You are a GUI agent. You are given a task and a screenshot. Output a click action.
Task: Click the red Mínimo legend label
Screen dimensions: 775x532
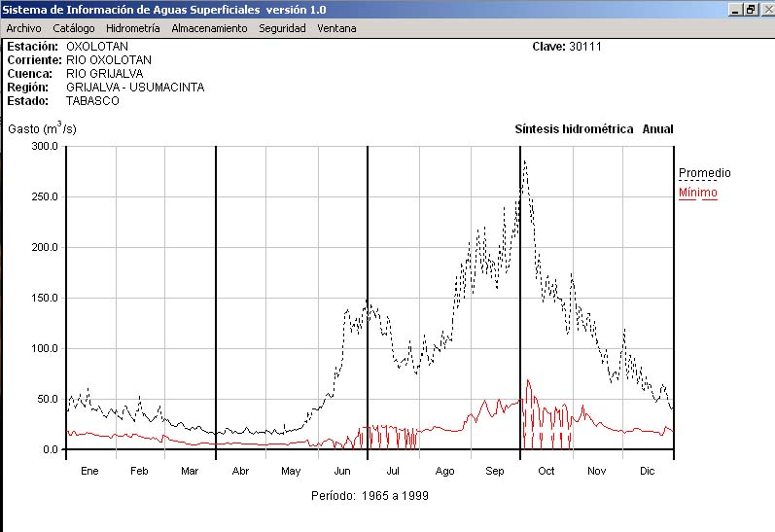click(697, 193)
